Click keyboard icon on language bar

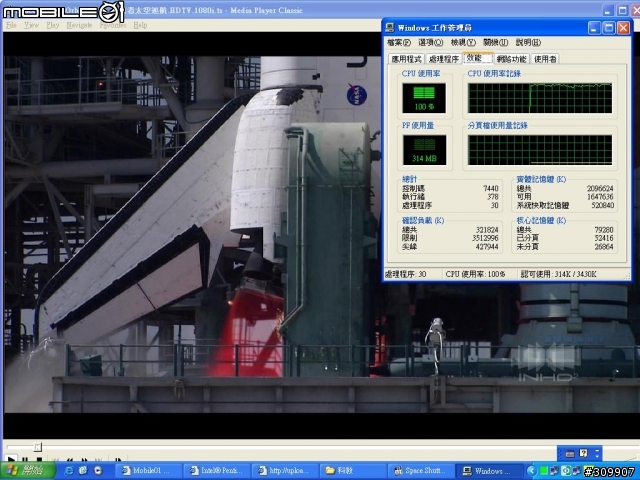(570, 453)
